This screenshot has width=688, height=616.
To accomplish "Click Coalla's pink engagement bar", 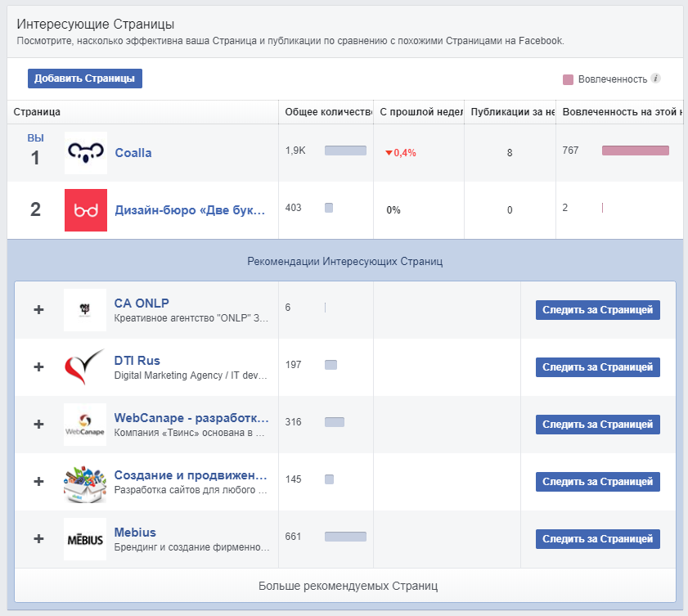I will tap(636, 151).
